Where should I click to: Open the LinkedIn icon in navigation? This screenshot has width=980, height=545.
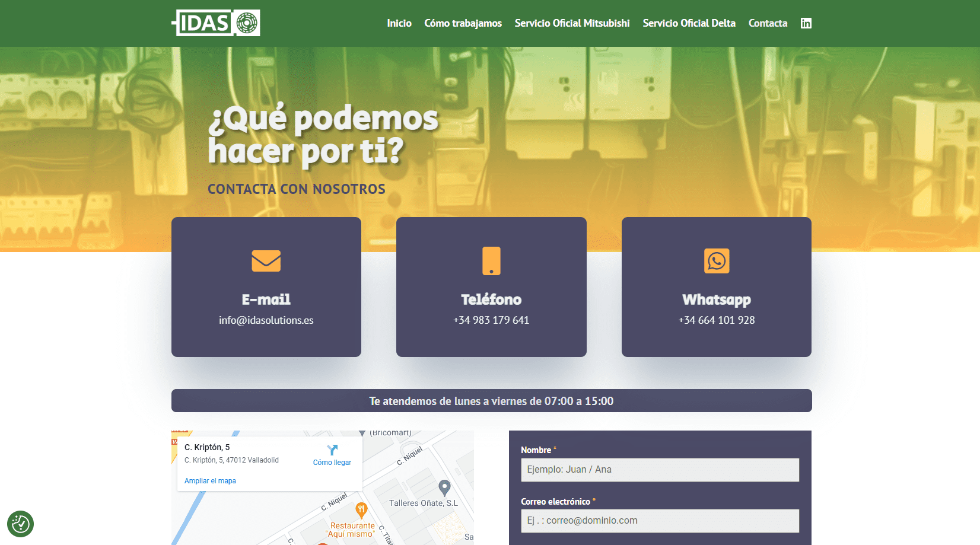pos(806,23)
